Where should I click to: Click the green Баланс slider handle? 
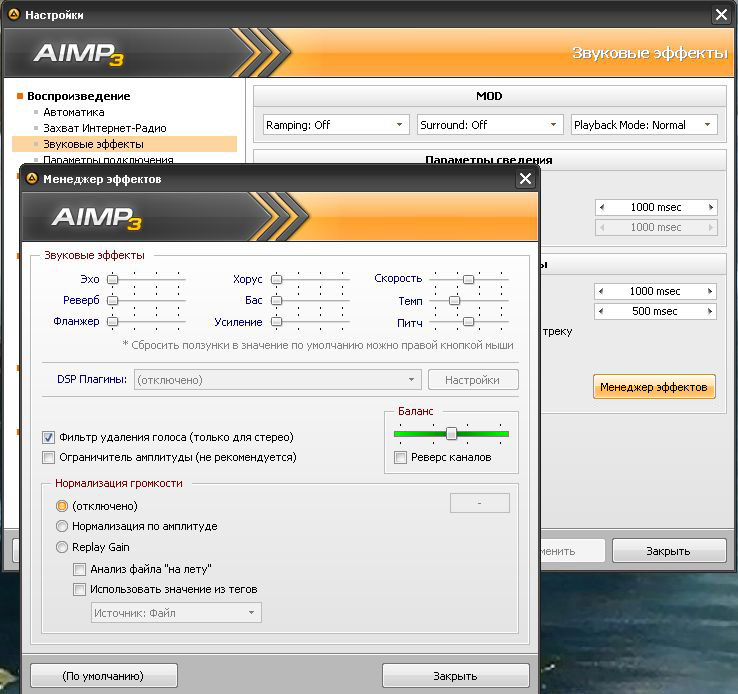tap(451, 433)
